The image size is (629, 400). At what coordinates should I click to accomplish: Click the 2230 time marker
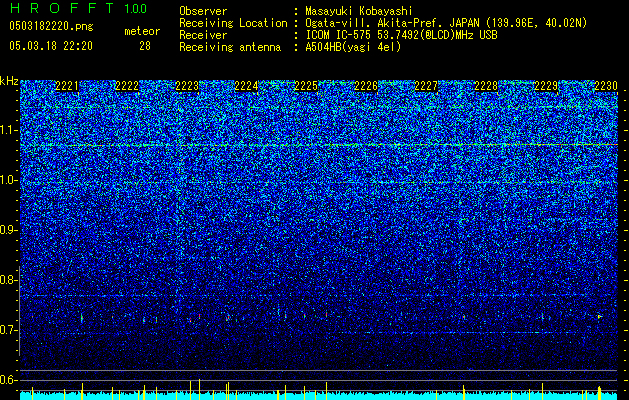click(606, 86)
